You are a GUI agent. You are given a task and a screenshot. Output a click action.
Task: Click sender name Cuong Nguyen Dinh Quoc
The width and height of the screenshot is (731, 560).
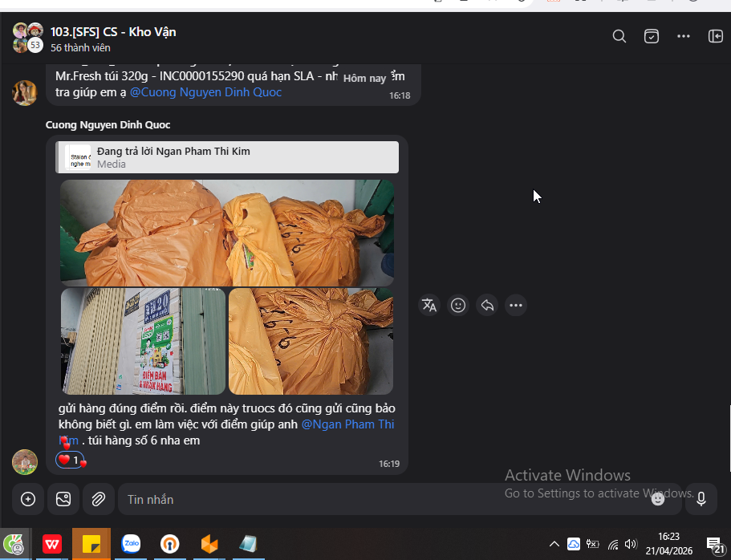click(108, 125)
